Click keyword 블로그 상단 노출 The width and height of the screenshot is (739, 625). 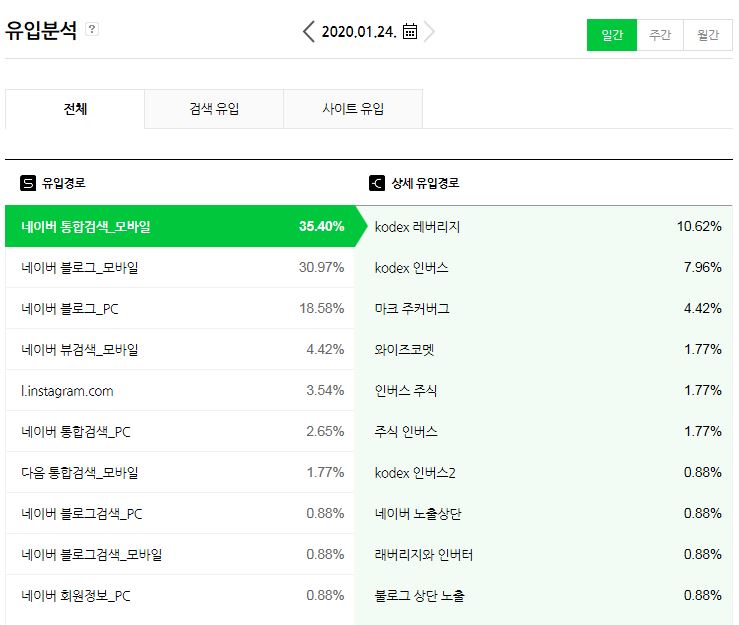(x=419, y=596)
